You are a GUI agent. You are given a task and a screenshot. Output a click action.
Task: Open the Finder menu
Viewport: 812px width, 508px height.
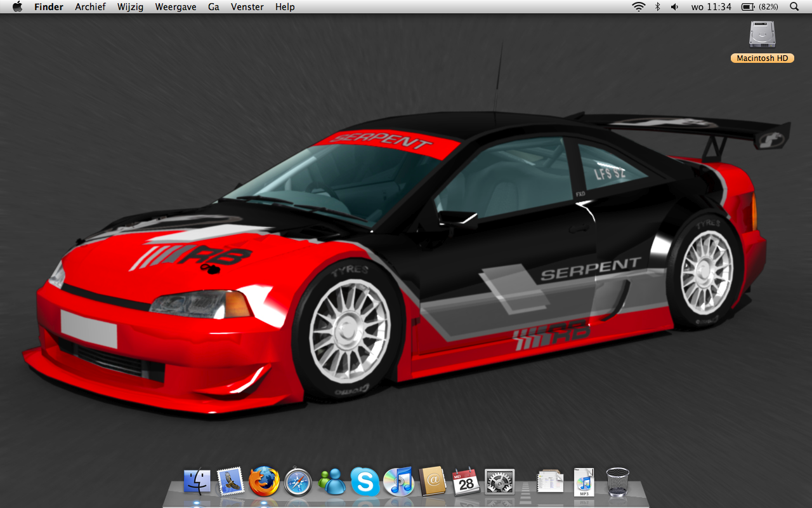pos(49,7)
